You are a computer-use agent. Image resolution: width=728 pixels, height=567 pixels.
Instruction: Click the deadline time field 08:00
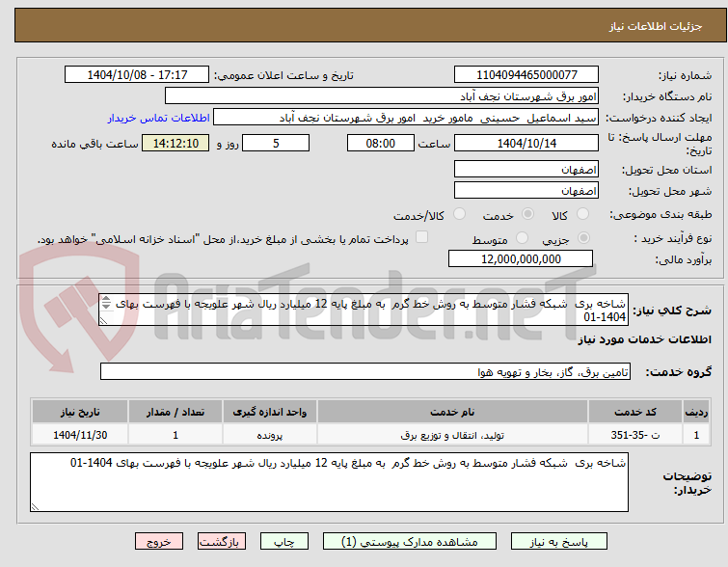(x=381, y=143)
